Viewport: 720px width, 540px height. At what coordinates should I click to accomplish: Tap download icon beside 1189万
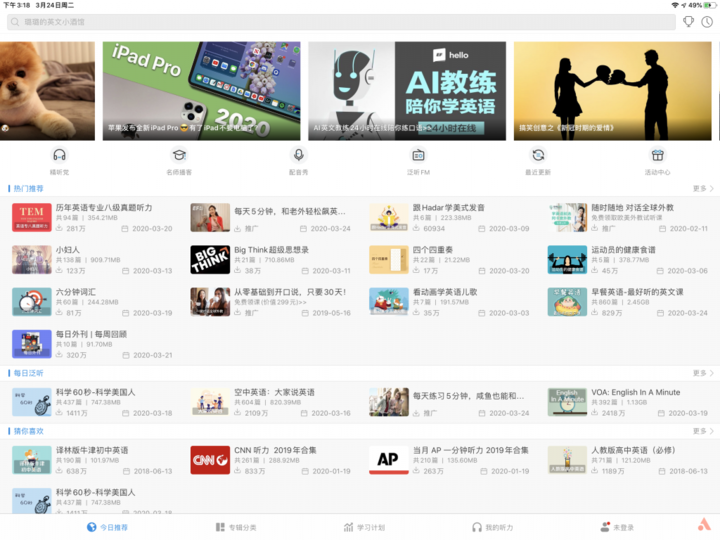(595, 470)
